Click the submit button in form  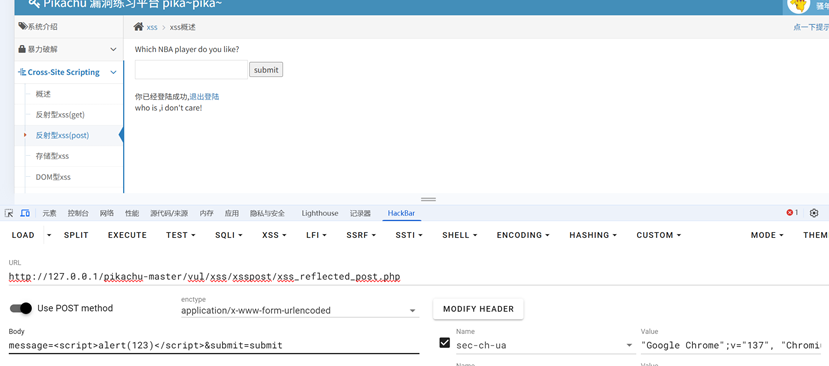(266, 70)
